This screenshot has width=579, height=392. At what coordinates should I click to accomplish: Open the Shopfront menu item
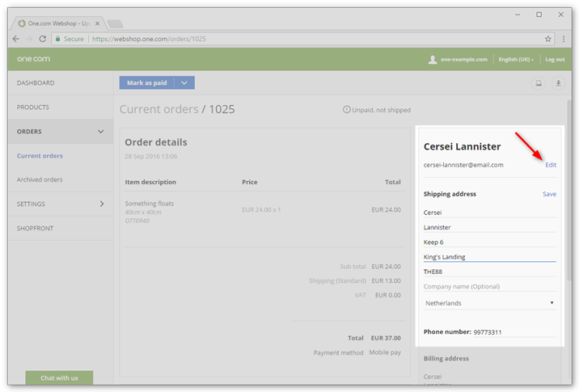[x=61, y=229]
